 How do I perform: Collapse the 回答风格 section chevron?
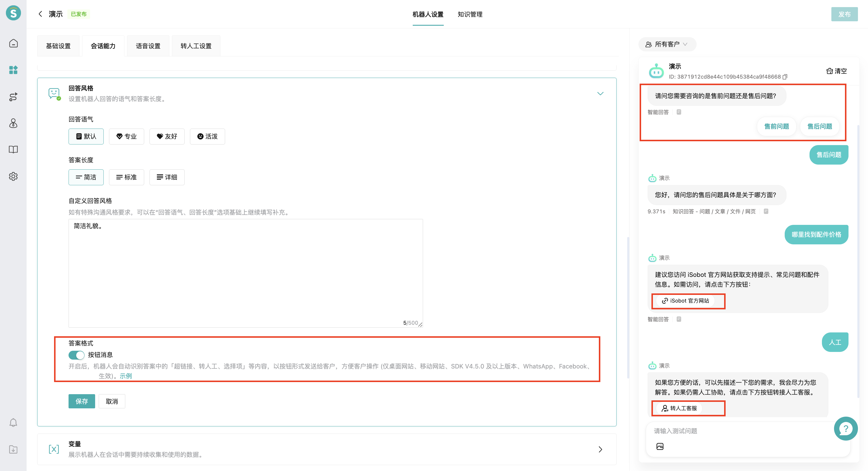click(600, 94)
